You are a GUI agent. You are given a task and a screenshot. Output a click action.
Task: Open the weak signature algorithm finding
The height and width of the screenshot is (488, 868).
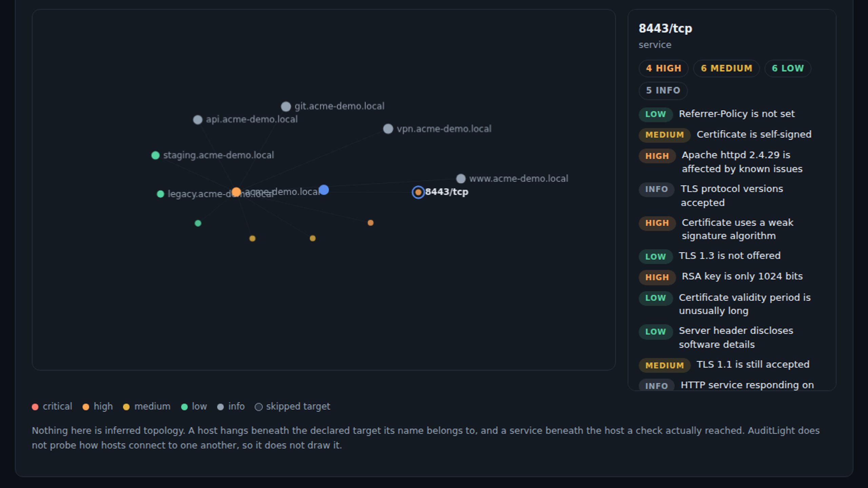(x=732, y=229)
